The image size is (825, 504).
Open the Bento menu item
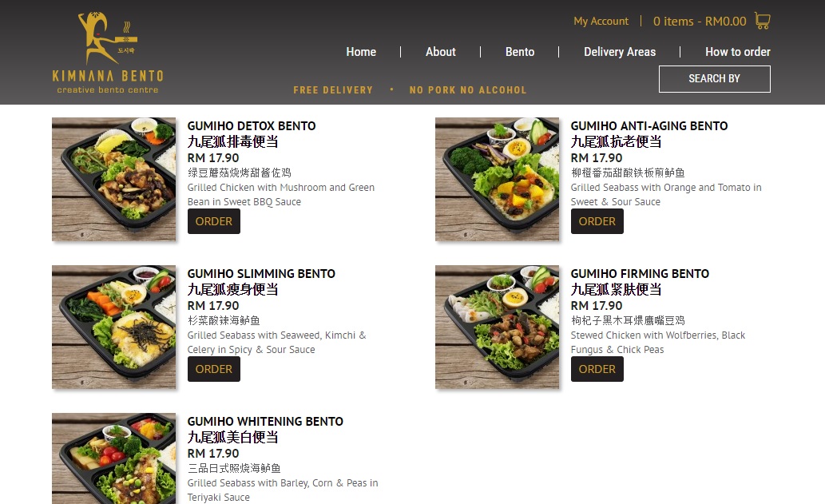coord(520,52)
